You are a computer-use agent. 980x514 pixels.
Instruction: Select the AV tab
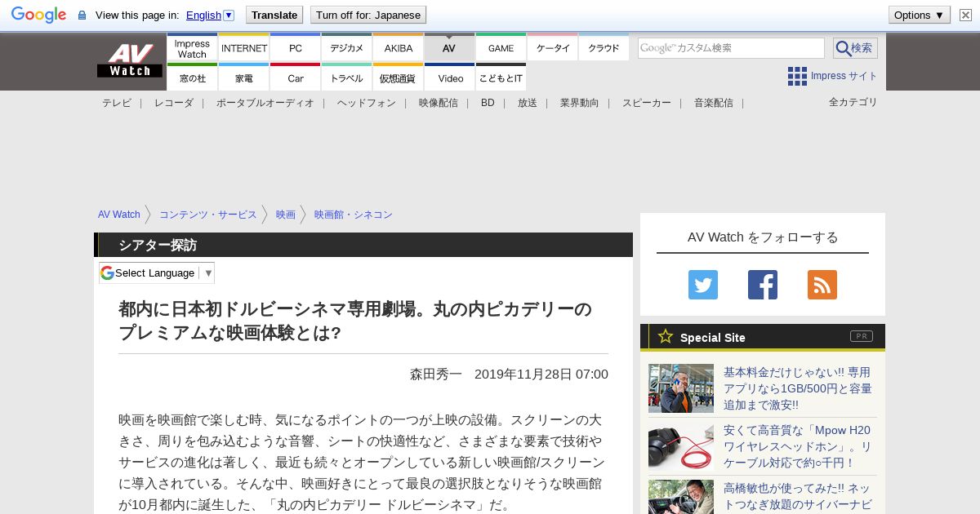(449, 48)
